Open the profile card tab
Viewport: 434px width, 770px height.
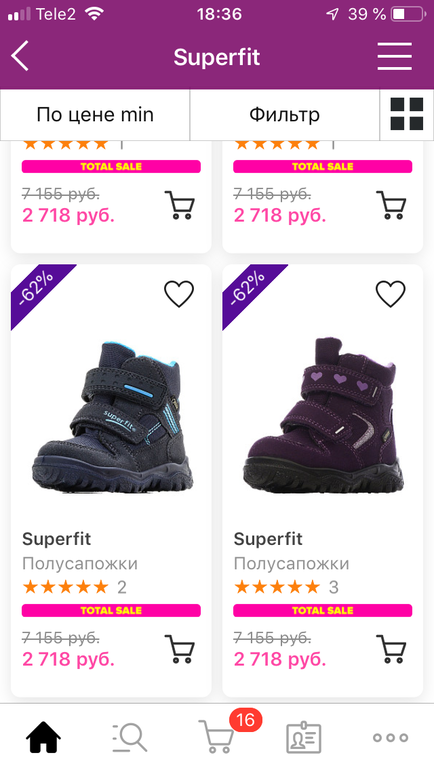pos(303,738)
